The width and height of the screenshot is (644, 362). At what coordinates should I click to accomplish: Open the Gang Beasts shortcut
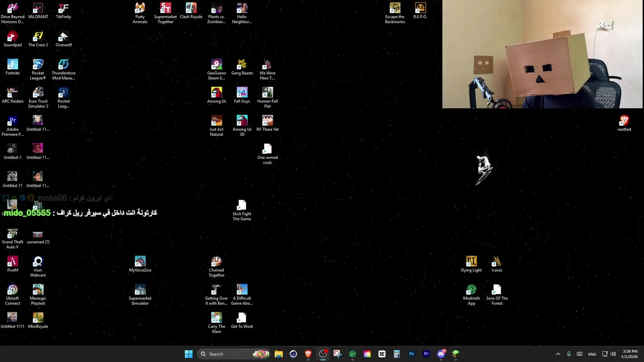pyautogui.click(x=242, y=67)
